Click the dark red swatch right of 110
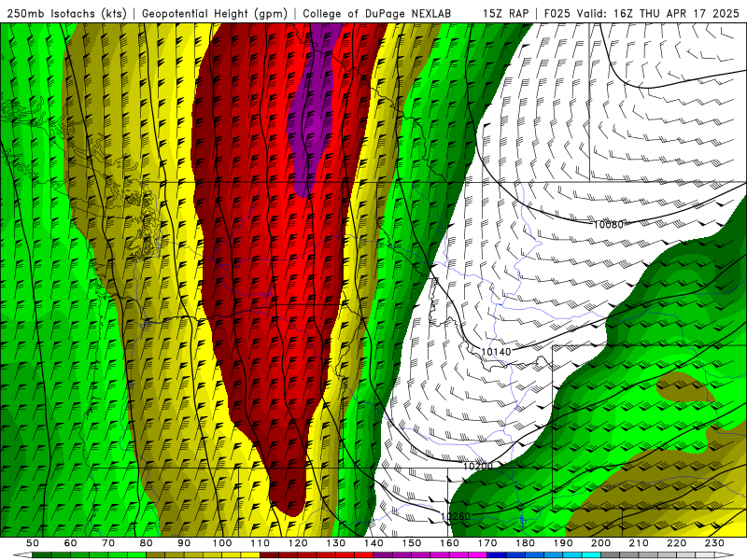The width and height of the screenshot is (747, 560). [269, 555]
